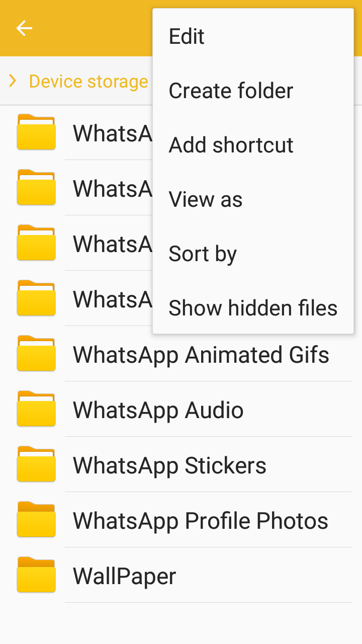The image size is (362, 644).
Task: Click the WhatsApp Profile Photos folder icon
Action: pyautogui.click(x=36, y=520)
